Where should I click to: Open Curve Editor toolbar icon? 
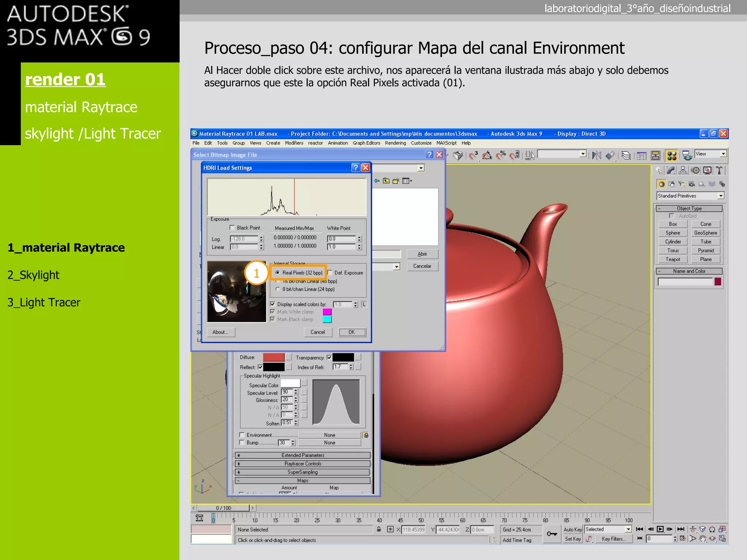pos(642,156)
